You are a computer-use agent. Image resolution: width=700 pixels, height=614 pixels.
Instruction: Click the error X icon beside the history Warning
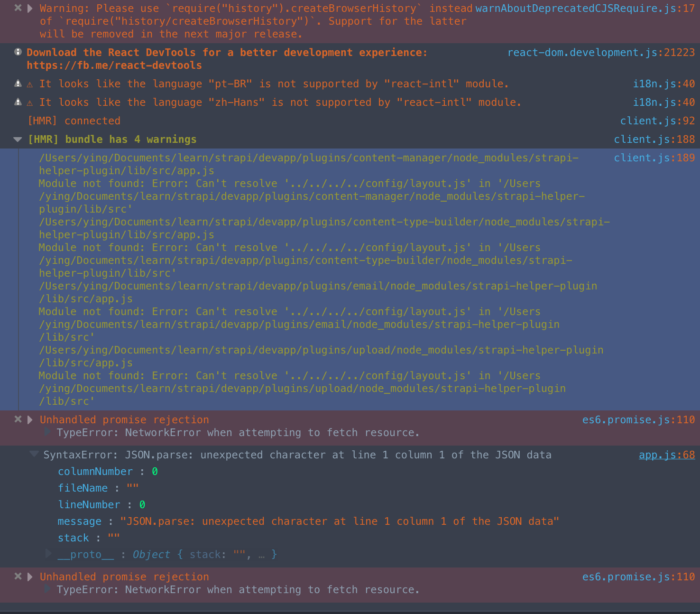point(18,8)
